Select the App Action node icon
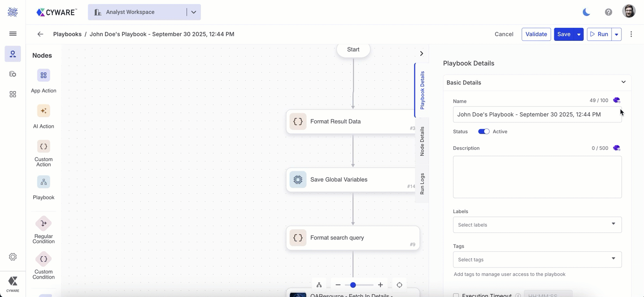Screen dimensions: 644x297 [x=44, y=75]
